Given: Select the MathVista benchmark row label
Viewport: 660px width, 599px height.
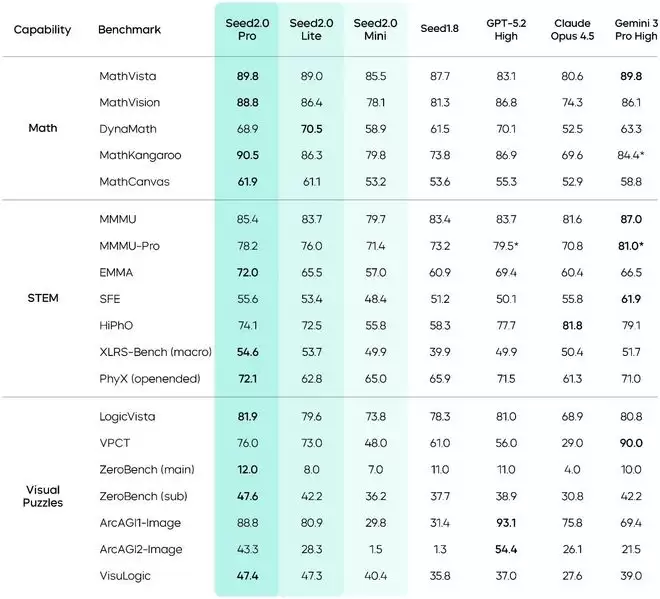Looking at the screenshot, I should coord(128,76).
